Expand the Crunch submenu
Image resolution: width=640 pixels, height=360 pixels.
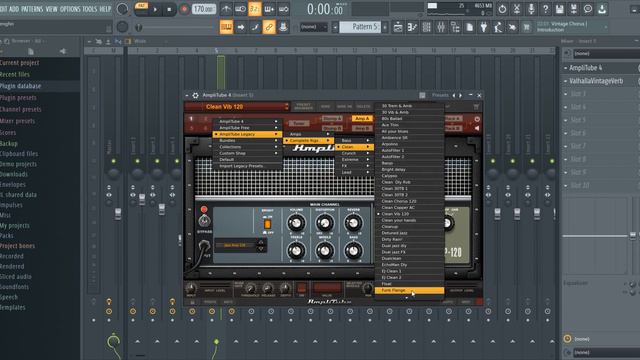(355, 153)
